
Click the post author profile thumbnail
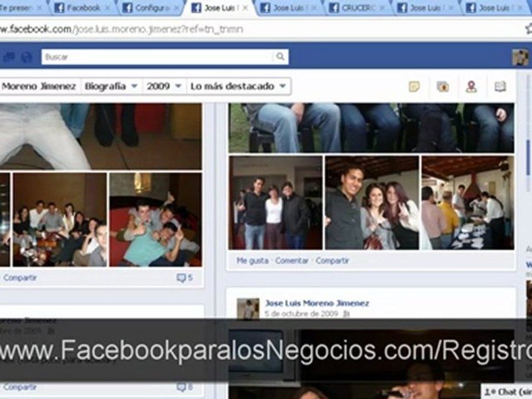pos(248,308)
